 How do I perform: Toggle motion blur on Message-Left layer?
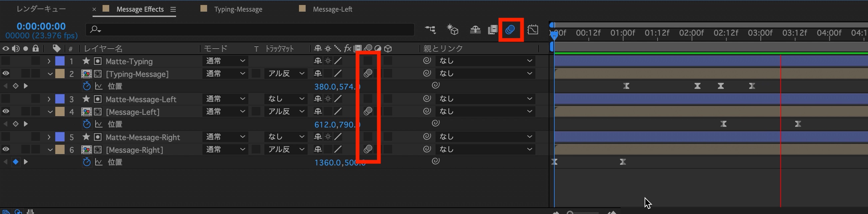coord(368,111)
